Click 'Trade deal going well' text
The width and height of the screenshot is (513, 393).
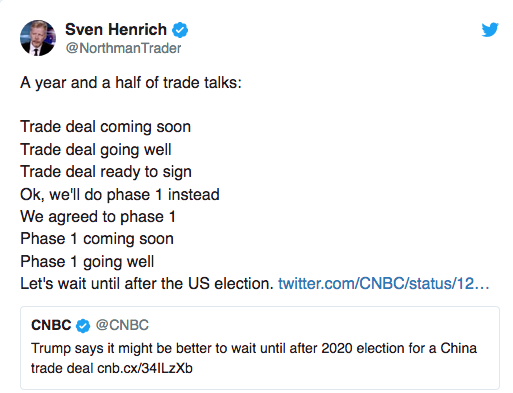tap(96, 149)
